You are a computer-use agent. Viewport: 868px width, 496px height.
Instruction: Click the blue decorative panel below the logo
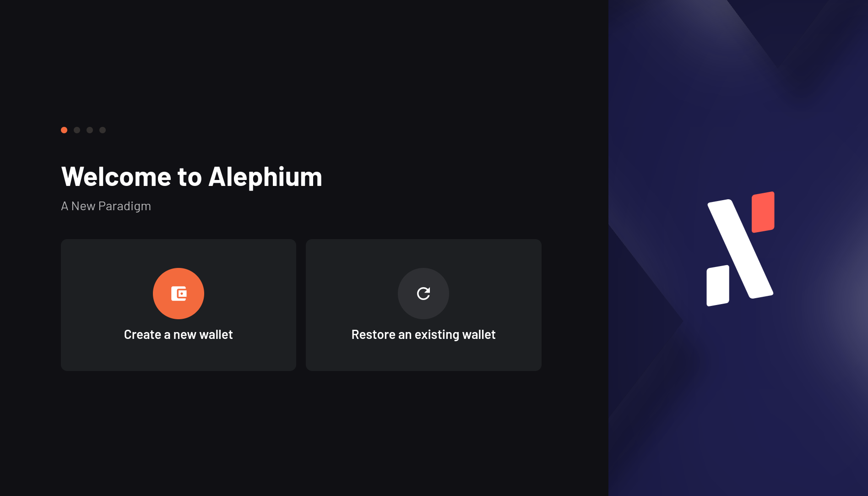tap(738, 403)
